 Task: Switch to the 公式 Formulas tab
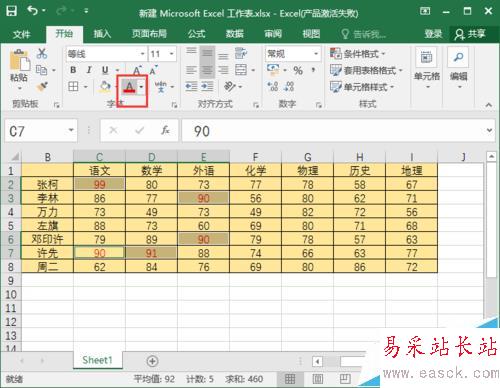pyautogui.click(x=196, y=34)
